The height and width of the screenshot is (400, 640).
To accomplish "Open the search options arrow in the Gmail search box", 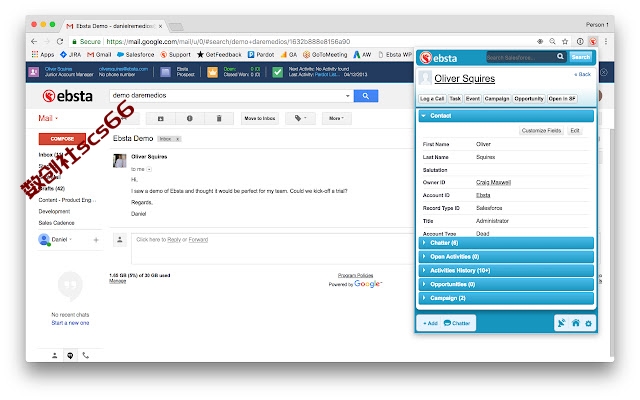I will pos(347,96).
